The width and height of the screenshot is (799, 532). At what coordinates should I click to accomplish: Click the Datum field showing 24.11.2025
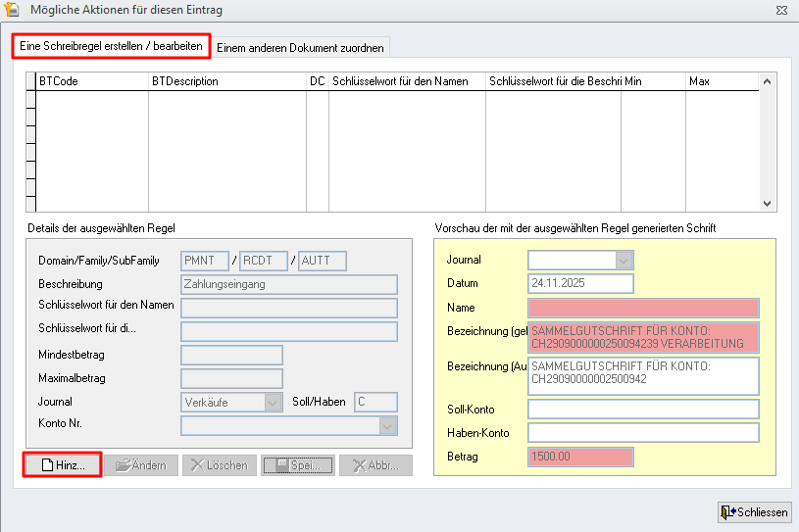click(x=580, y=283)
